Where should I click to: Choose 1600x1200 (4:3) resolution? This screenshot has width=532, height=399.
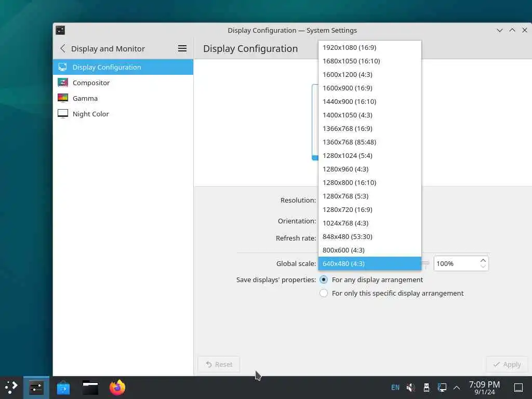pos(370,75)
